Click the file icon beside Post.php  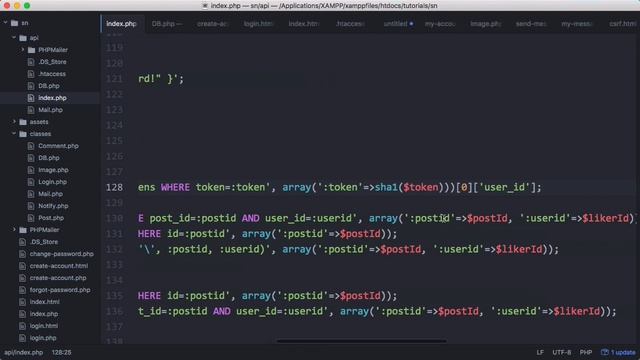pyautogui.click(x=31, y=218)
